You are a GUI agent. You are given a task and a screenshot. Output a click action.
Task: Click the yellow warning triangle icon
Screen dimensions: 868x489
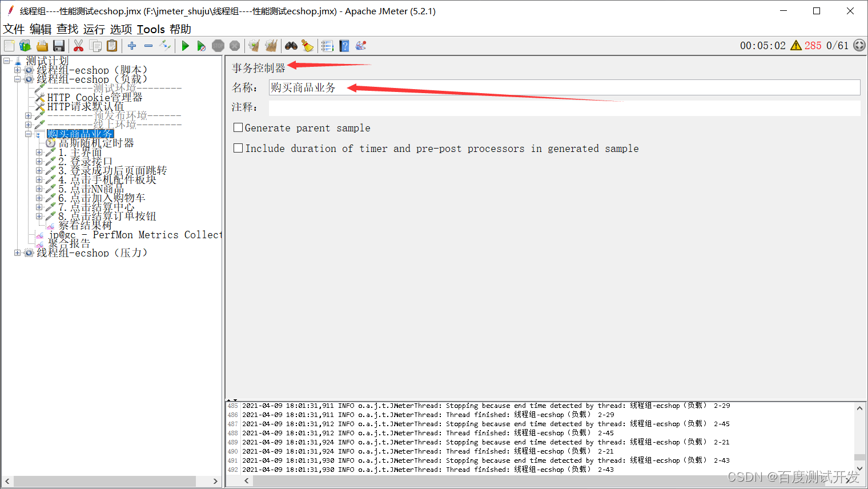point(796,46)
